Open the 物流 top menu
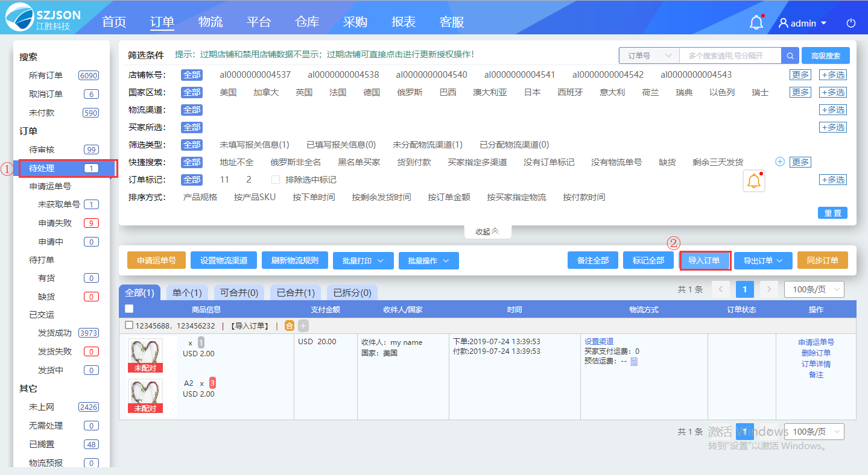The width and height of the screenshot is (868, 475). click(x=211, y=22)
